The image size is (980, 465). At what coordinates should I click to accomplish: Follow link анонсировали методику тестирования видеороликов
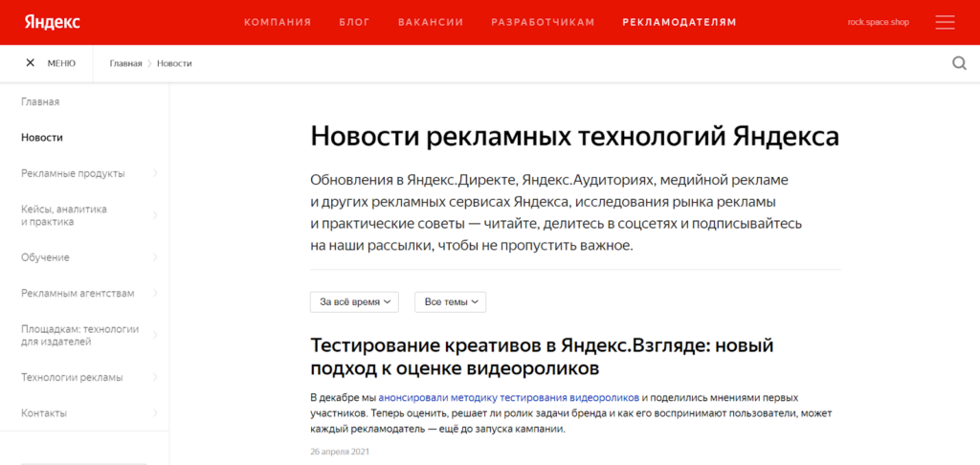coord(509,397)
